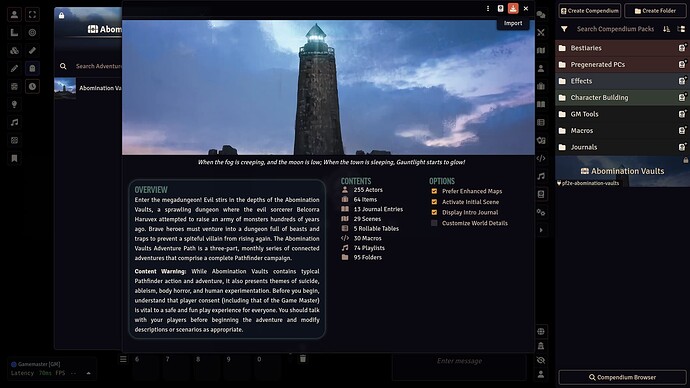Viewport: 690px width, 388px height.
Task: Select the Measurement ruler-corner tool
Action: [14, 33]
